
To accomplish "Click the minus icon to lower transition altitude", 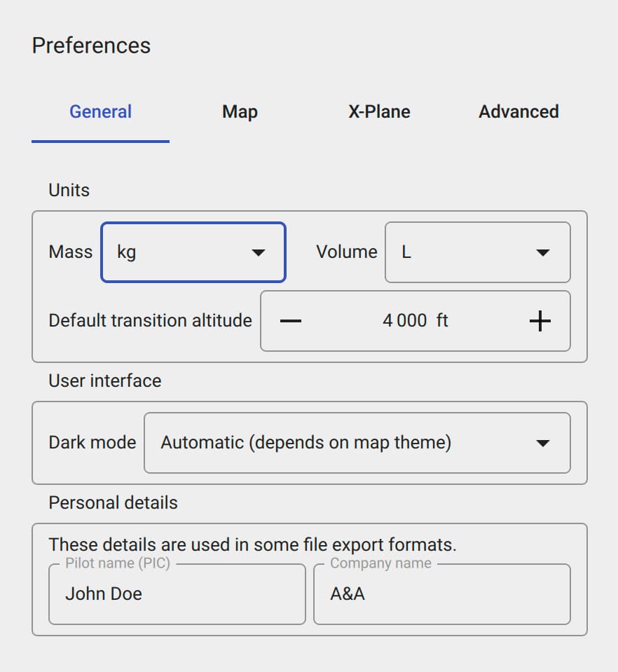I will pos(291,321).
